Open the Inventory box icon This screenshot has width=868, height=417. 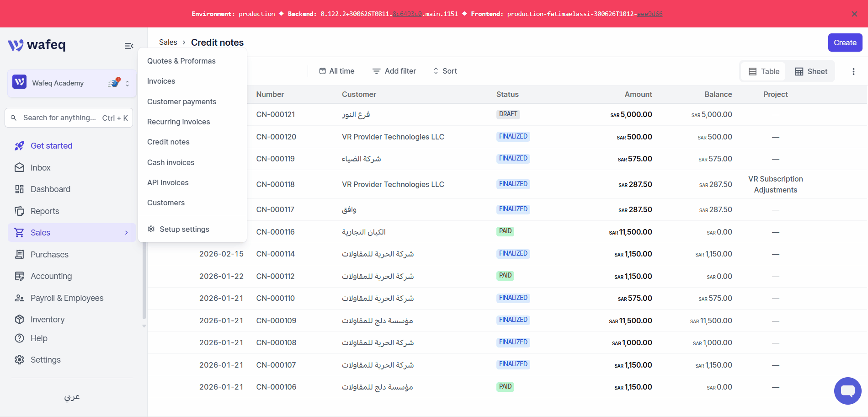tap(19, 320)
